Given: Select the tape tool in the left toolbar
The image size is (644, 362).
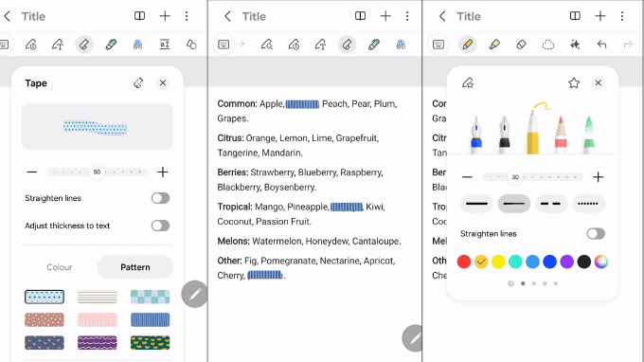Looking at the screenshot, I should pyautogui.click(x=84, y=45).
